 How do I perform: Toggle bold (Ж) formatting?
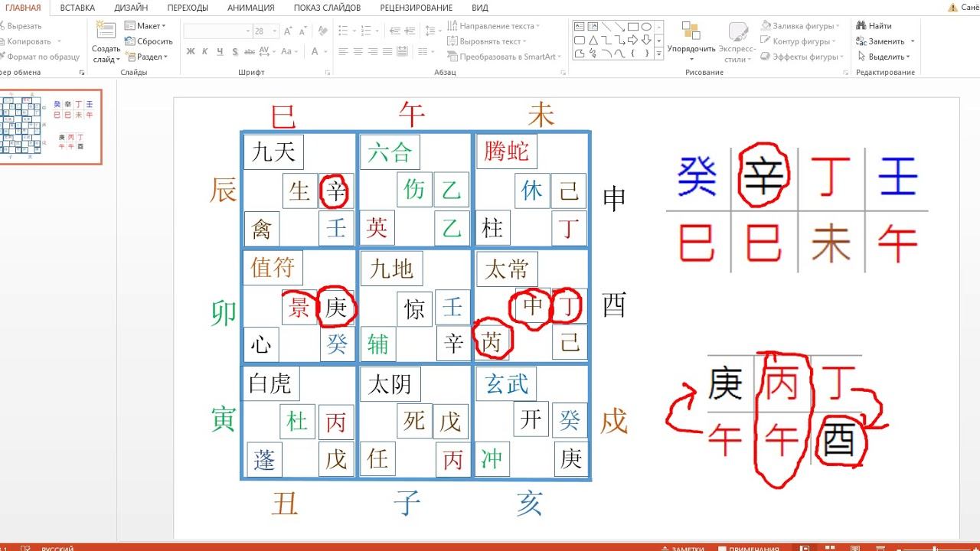tap(191, 51)
